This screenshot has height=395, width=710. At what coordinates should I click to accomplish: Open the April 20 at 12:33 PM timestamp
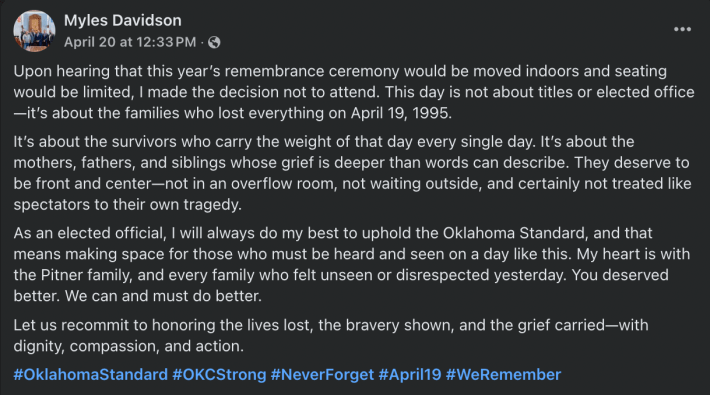[130, 42]
